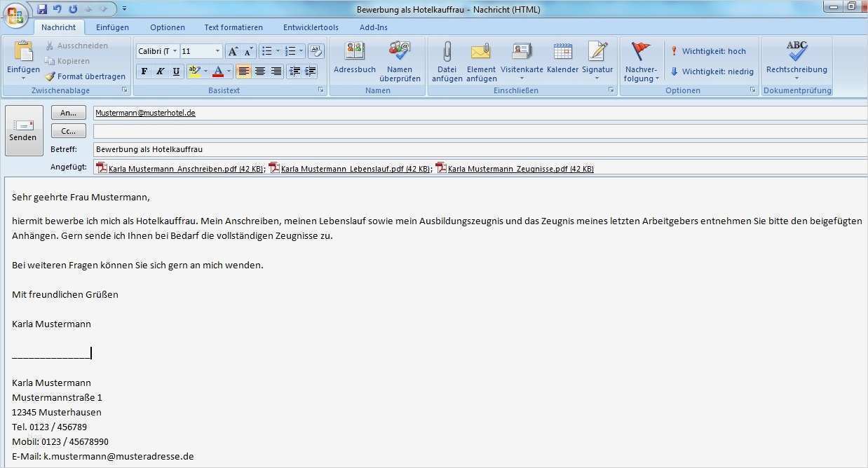Open the Adressbuch
This screenshot has width=868, height=468.
click(355, 60)
